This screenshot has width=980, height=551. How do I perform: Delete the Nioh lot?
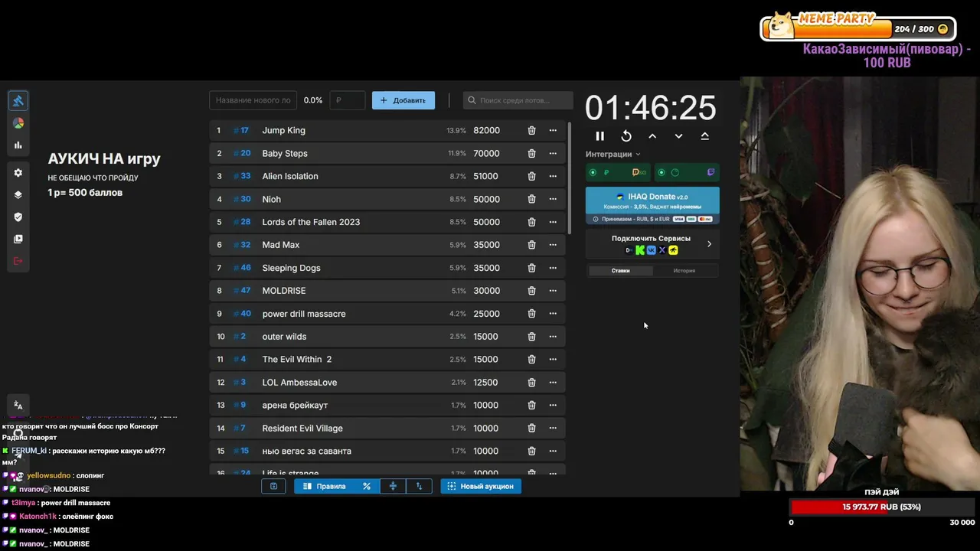click(531, 199)
